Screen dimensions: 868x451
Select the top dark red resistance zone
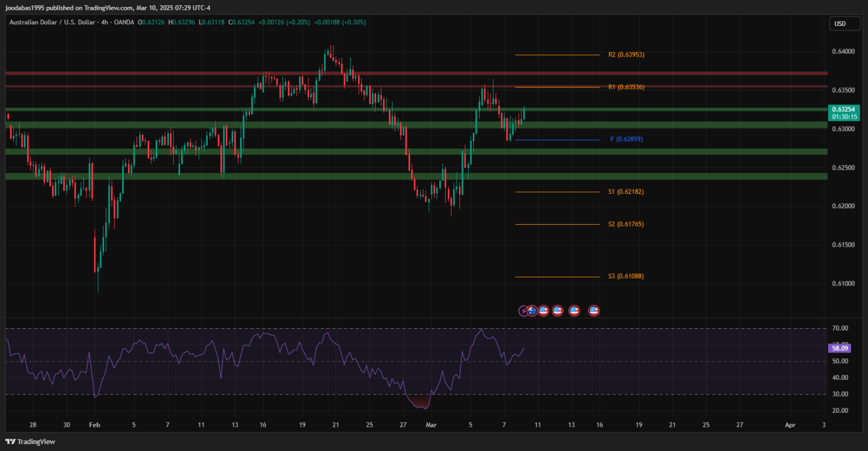405,74
